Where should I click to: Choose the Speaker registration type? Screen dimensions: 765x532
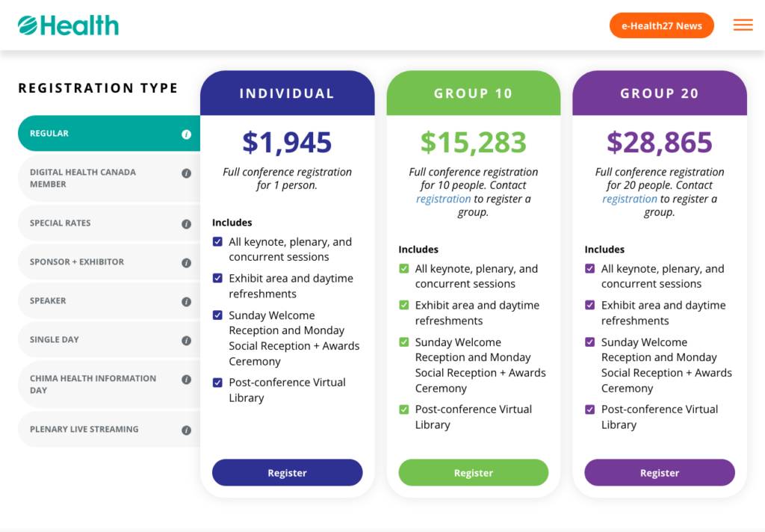pos(109,300)
